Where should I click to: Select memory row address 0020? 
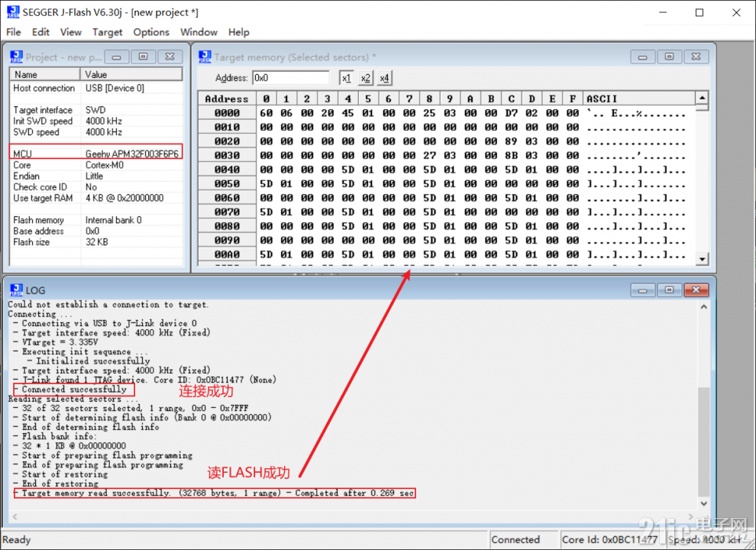227,141
